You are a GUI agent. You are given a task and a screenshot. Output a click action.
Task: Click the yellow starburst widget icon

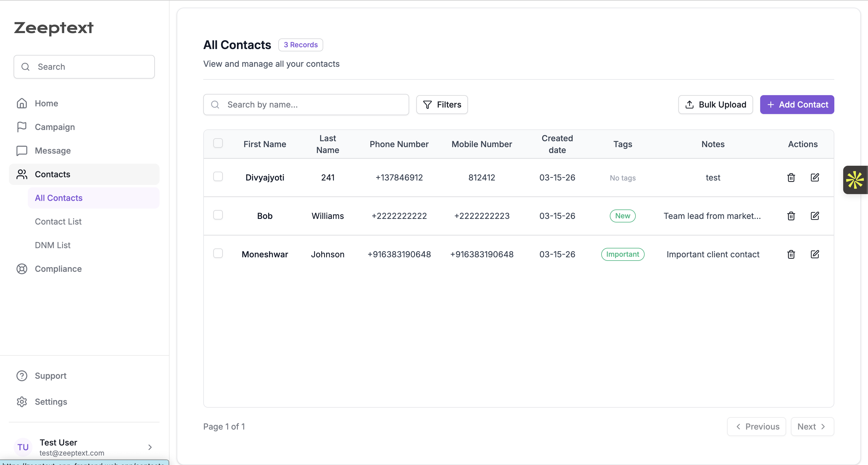click(855, 180)
